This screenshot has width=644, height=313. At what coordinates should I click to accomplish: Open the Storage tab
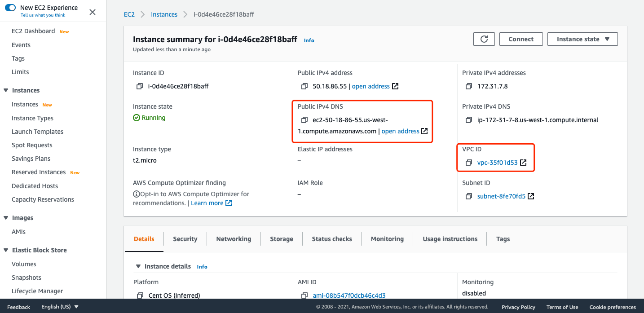[282, 239]
